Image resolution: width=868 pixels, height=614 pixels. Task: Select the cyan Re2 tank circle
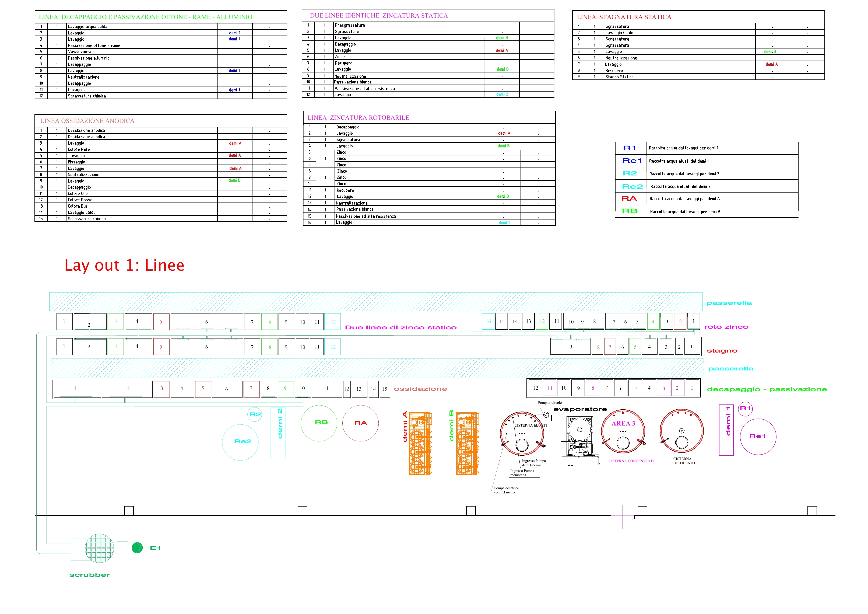(x=240, y=442)
